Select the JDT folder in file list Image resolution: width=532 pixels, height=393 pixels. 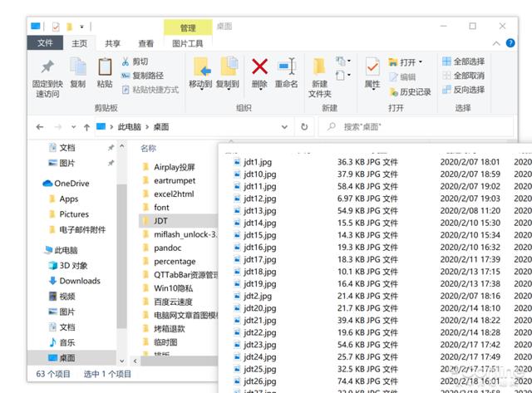[178, 221]
